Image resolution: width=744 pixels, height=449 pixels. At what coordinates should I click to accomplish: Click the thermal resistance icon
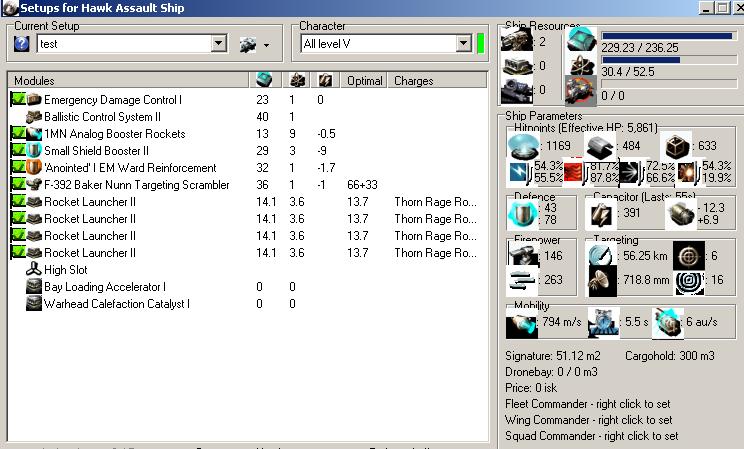point(574,171)
